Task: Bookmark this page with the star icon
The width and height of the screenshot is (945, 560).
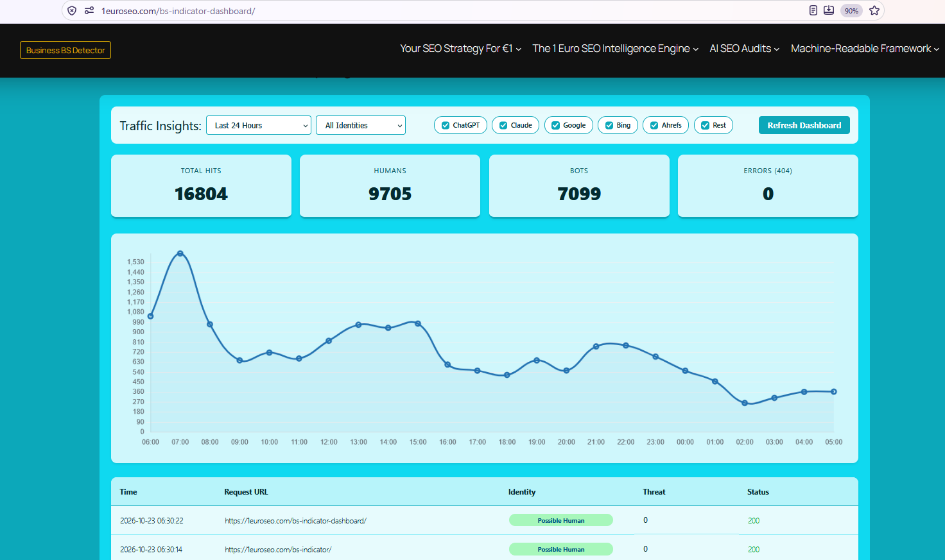Action: [x=874, y=10]
